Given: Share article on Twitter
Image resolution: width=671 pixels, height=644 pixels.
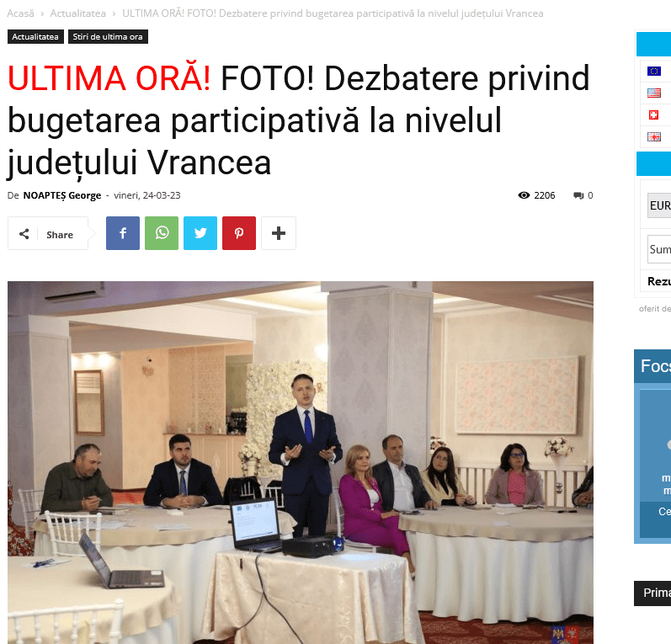Looking at the screenshot, I should pyautogui.click(x=200, y=233).
